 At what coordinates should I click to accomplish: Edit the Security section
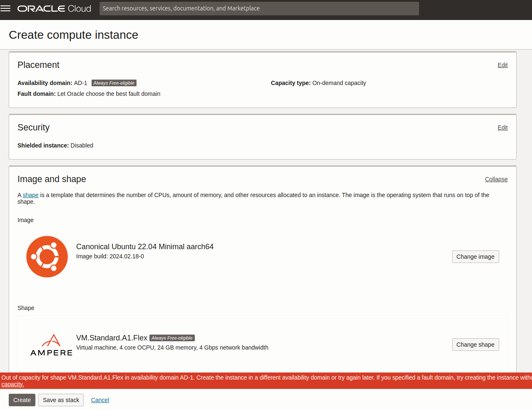(502, 127)
